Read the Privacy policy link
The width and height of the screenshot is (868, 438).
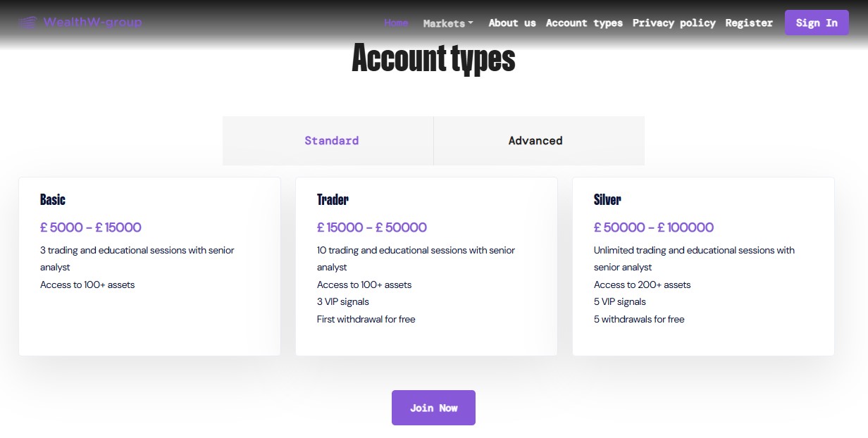pyautogui.click(x=674, y=23)
